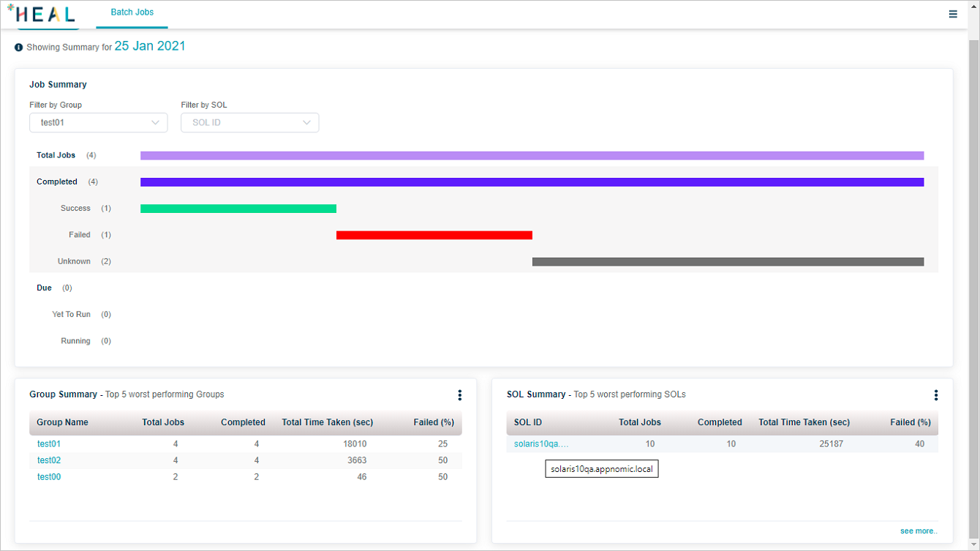Click the green Success bar
Screen dimensions: 980x551
click(238, 209)
